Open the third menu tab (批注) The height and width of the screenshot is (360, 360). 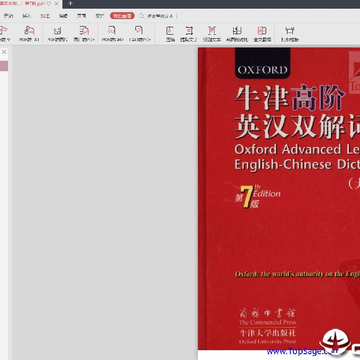(45, 16)
